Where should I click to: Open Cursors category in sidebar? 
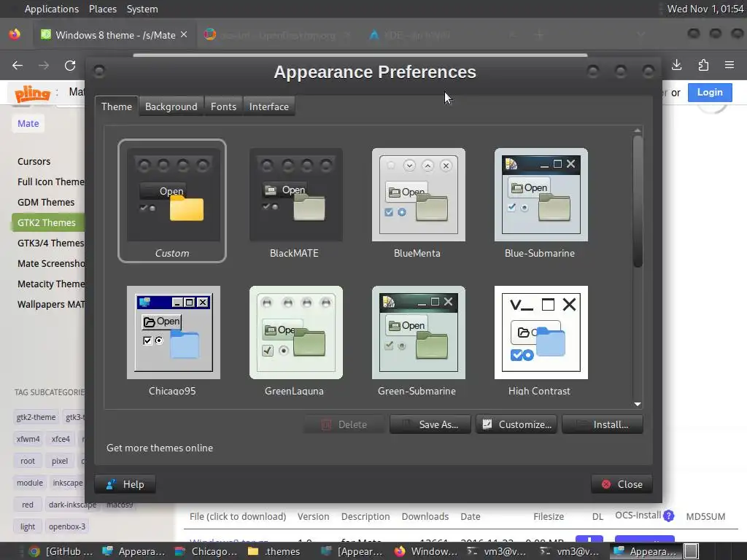tap(34, 161)
